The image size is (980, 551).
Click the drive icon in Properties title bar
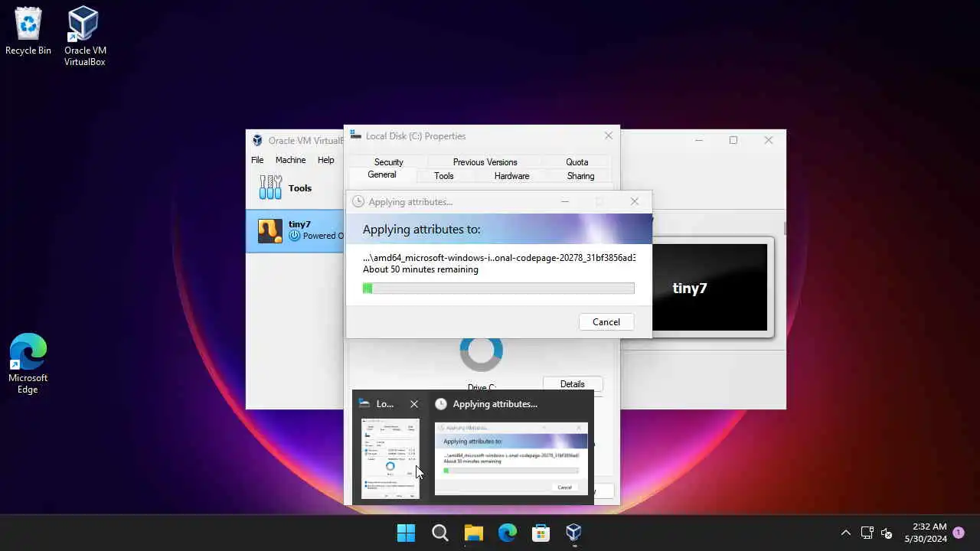354,135
